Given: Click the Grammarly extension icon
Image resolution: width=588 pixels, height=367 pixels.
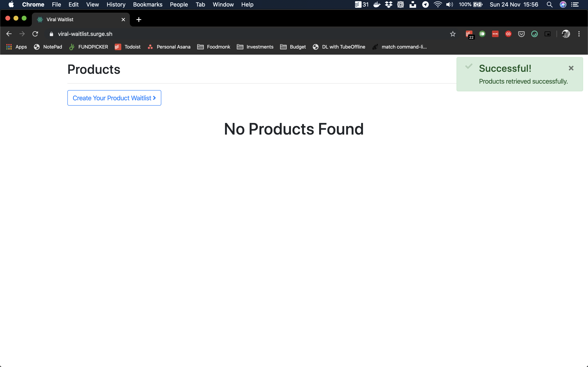Looking at the screenshot, I should 534,34.
